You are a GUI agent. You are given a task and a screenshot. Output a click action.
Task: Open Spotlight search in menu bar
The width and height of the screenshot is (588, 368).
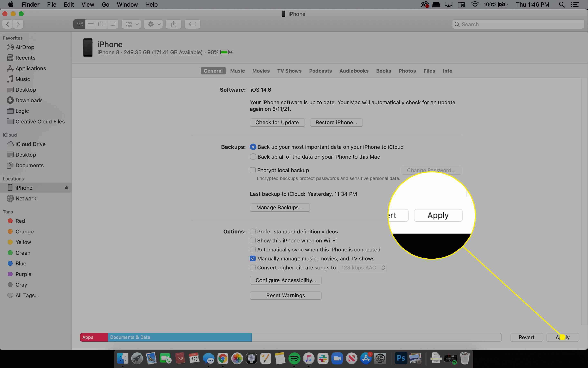coord(562,4)
